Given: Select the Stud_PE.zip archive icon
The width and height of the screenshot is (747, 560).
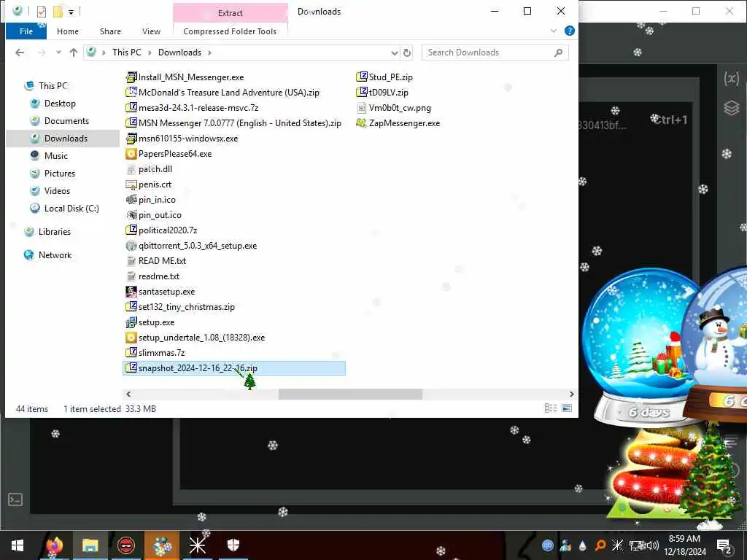Looking at the screenshot, I should coord(362,77).
